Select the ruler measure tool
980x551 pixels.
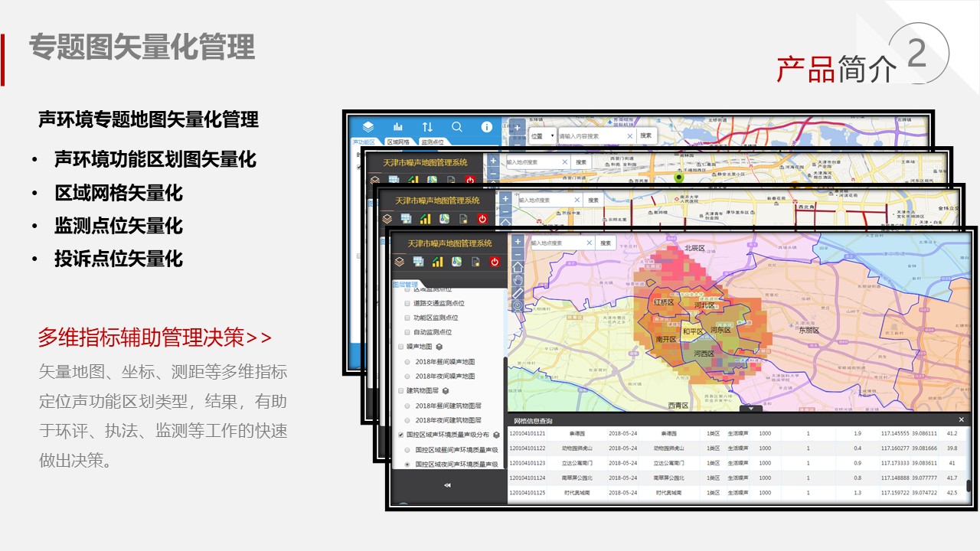(518, 293)
